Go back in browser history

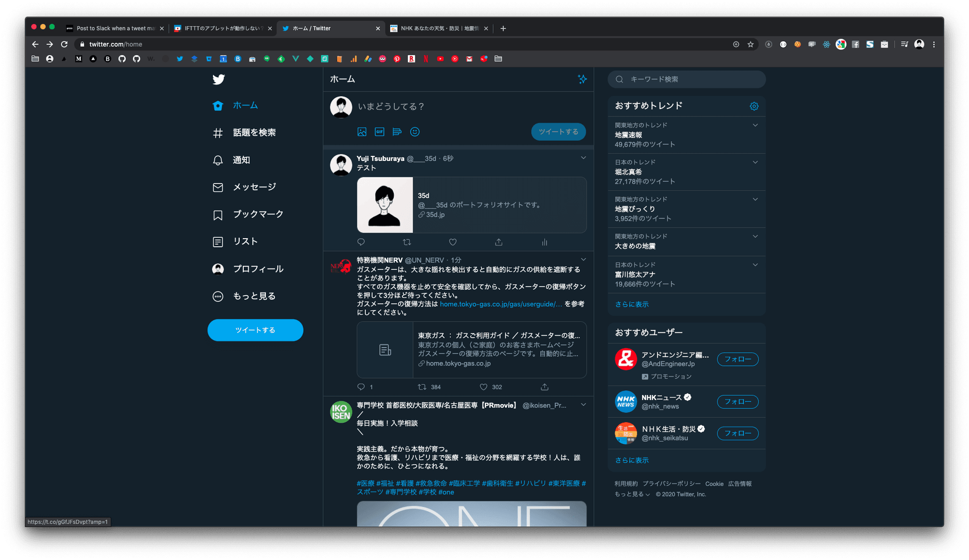point(35,44)
